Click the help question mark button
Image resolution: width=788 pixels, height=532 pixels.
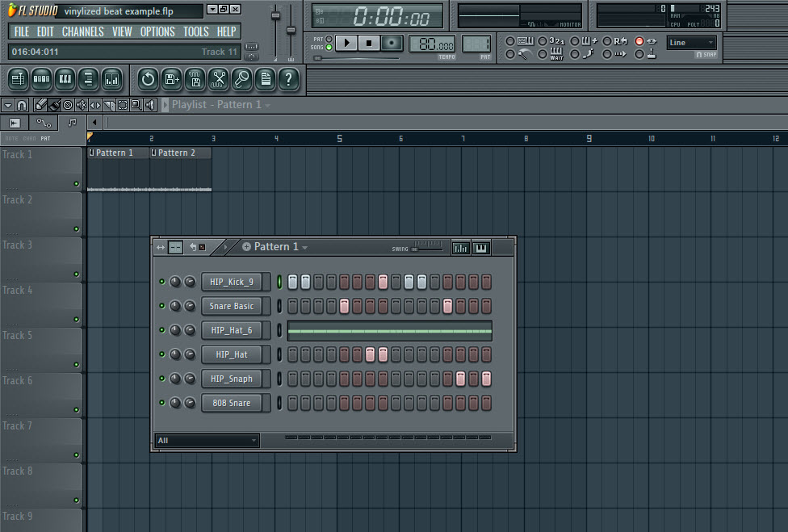(288, 79)
